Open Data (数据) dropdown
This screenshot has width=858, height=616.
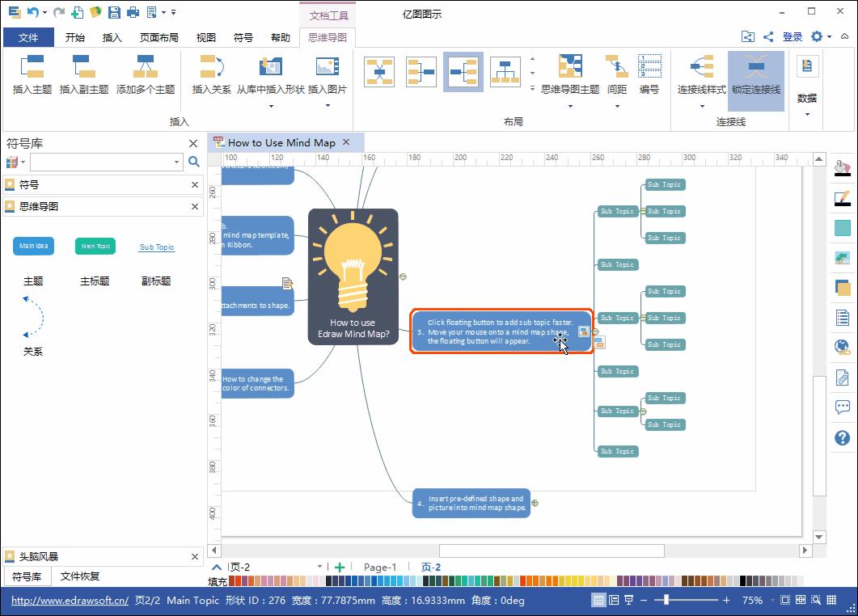807,85
